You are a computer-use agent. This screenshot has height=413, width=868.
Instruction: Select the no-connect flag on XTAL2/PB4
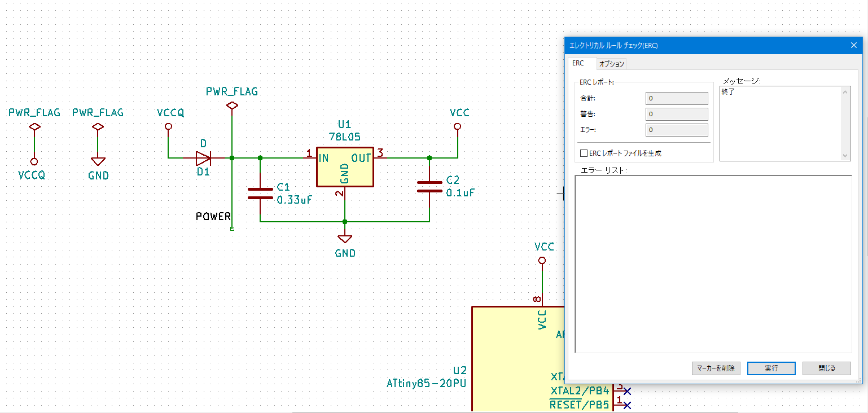[x=626, y=390]
